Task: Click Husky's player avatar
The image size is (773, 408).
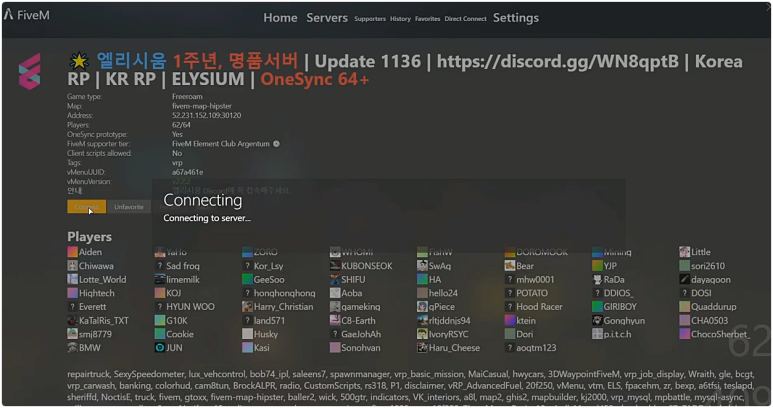Action: (247, 334)
